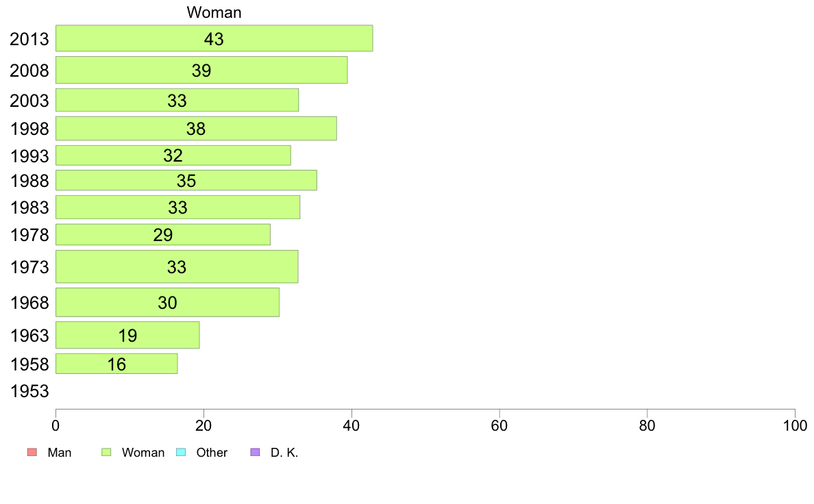Select the 1968 bar showing 30
This screenshot has height=504, width=814.
168,302
